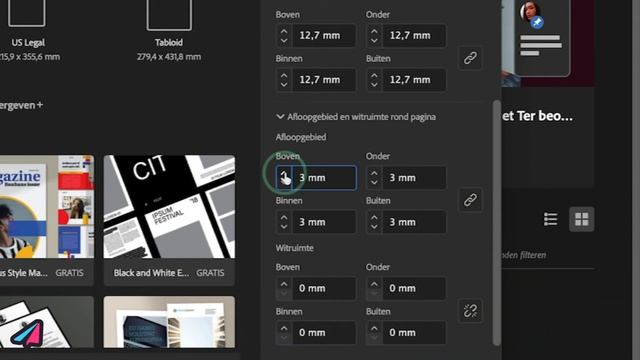The width and height of the screenshot is (640, 360).
Task: Toggle the bleed (Afloopgebied) link chain icon
Action: (470, 200)
